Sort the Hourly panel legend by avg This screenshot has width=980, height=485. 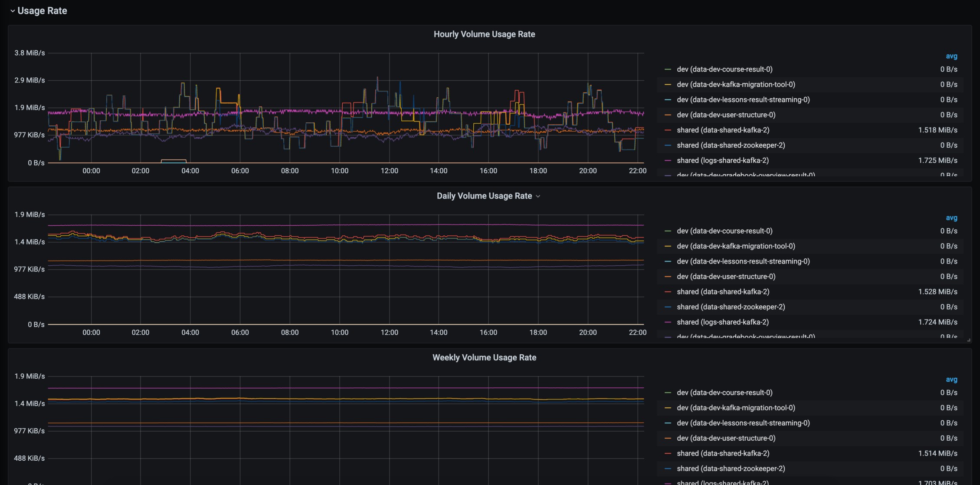pos(951,56)
